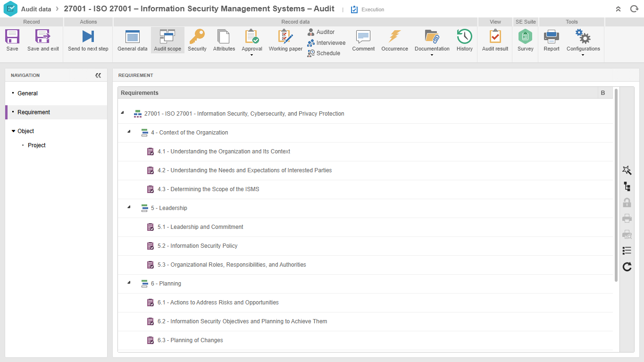Click the Save icon
Viewport: 644px width, 362px height.
click(12, 37)
